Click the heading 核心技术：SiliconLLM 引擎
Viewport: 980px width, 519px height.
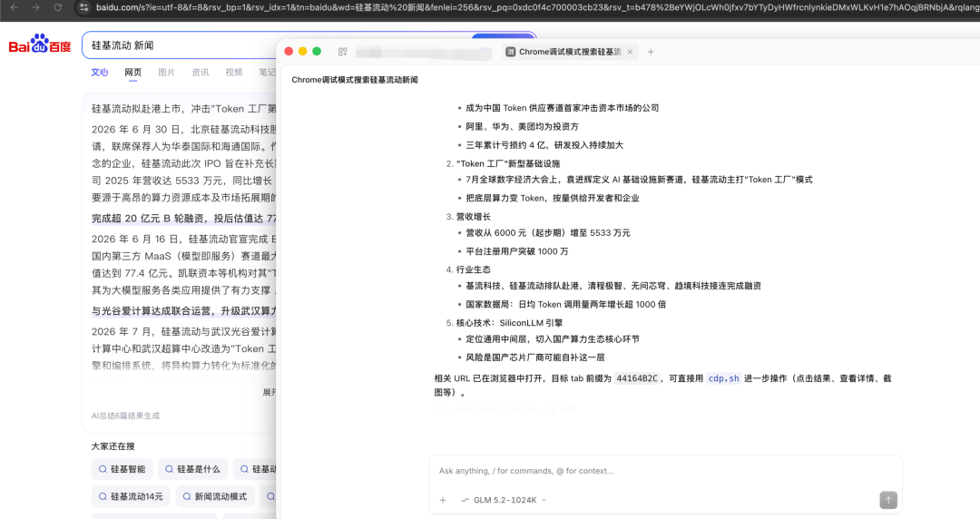point(509,323)
